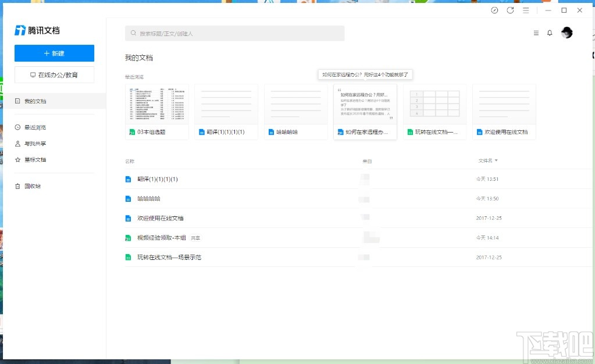Click the 名称 column header
This screenshot has height=364, width=595.
pos(130,161)
